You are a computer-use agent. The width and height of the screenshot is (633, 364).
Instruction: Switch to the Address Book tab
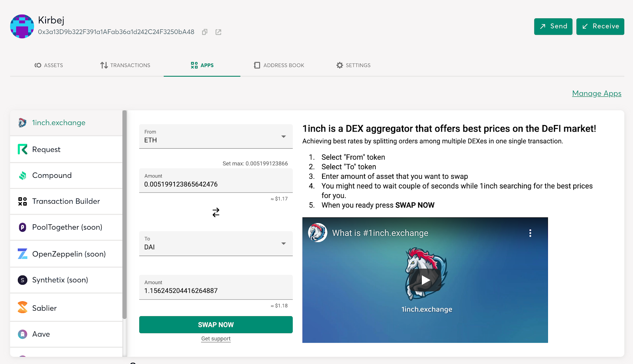[x=279, y=65]
